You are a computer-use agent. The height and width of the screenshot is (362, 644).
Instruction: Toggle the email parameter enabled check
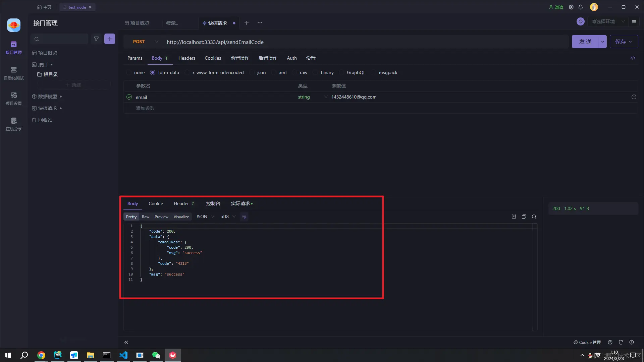point(129,97)
